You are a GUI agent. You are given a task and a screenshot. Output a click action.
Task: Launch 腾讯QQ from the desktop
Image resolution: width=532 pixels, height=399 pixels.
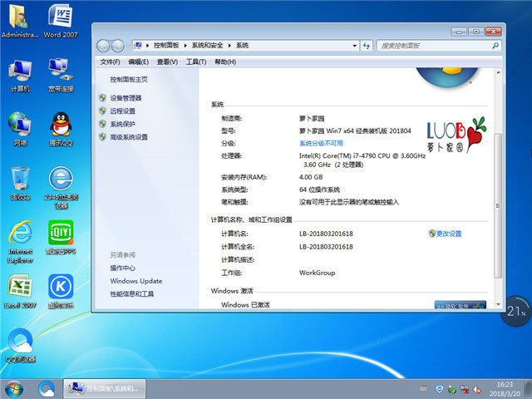[61, 129]
